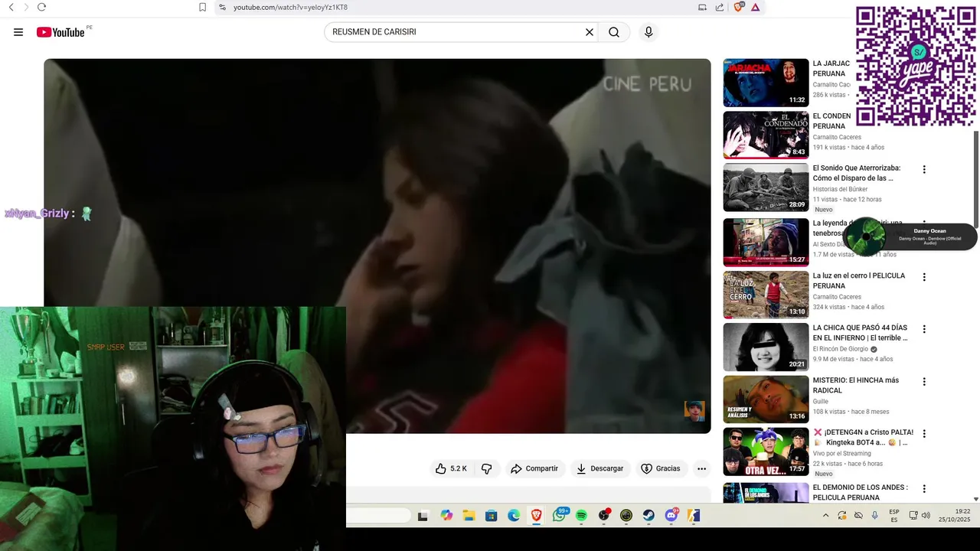Click the Gracias super thanks button
Viewport: 980px width, 551px height.
point(661,468)
